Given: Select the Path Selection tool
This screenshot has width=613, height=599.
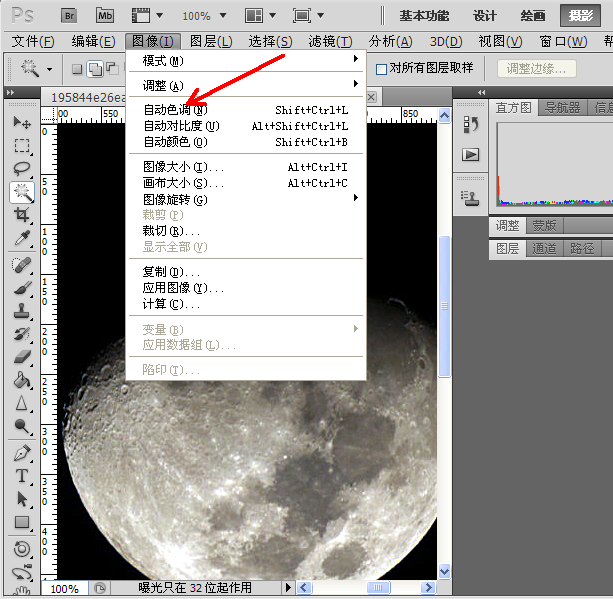Looking at the screenshot, I should [x=22, y=499].
